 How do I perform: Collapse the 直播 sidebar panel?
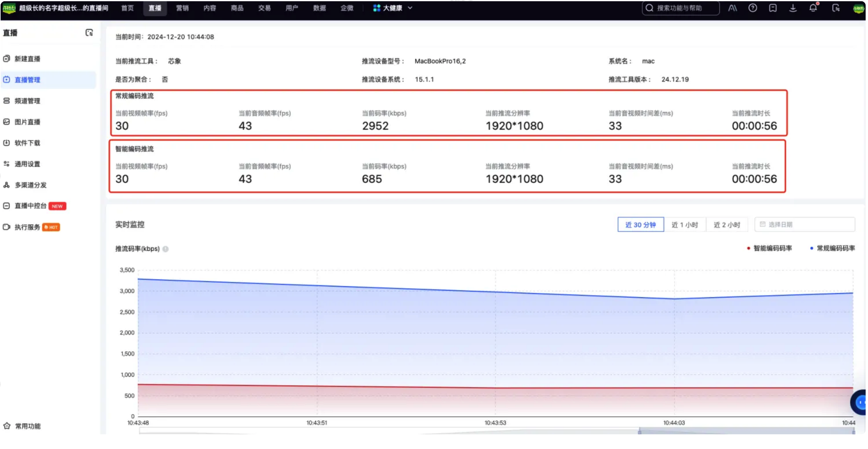(x=89, y=33)
